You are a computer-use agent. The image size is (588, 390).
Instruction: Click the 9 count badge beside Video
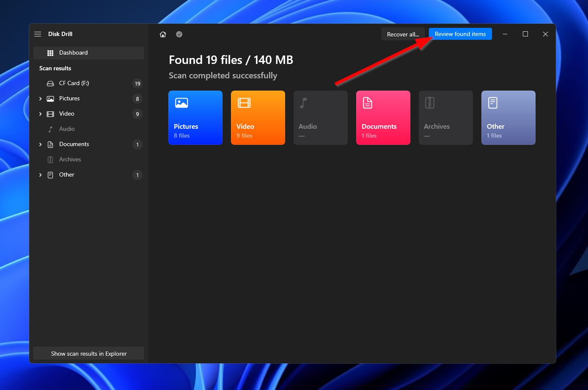point(137,114)
